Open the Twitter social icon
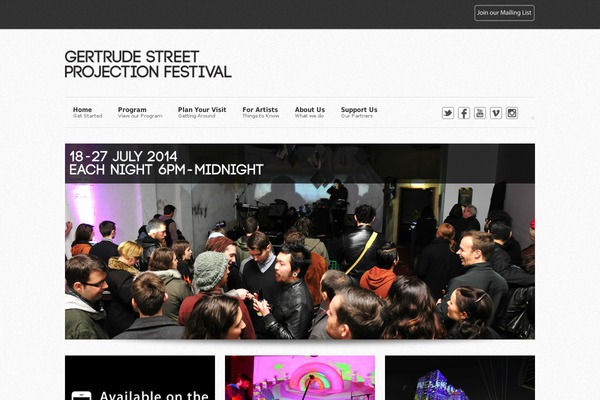 coord(448,113)
